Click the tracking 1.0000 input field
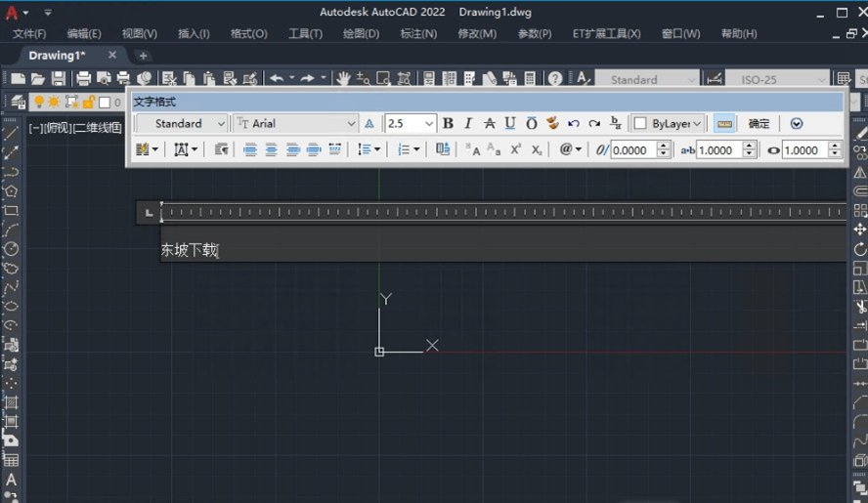This screenshot has height=503, width=868. pyautogui.click(x=720, y=150)
